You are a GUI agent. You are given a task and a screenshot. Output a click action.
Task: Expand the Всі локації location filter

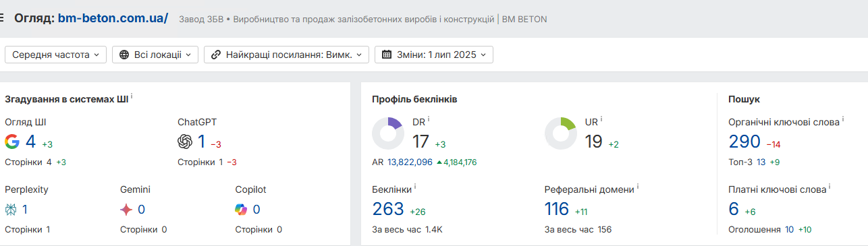click(x=155, y=55)
